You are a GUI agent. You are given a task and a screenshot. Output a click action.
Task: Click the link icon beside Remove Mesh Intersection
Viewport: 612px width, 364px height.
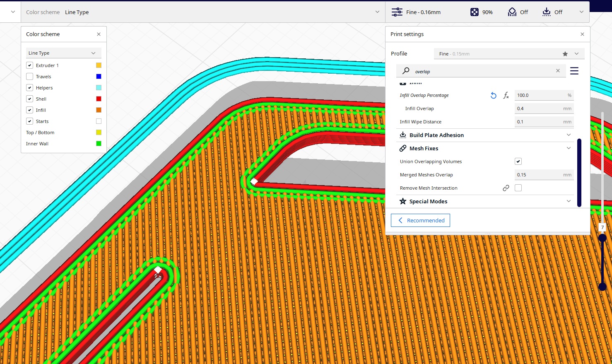coord(506,188)
